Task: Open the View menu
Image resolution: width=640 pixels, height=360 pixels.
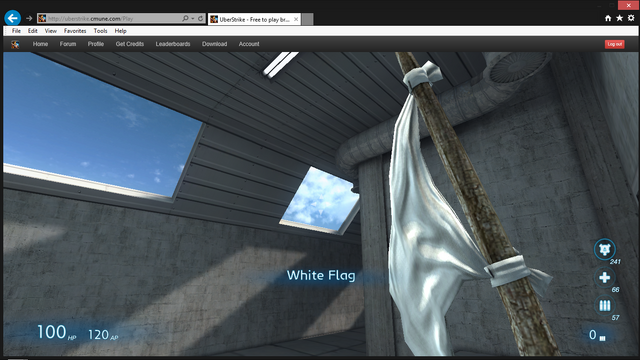Action: [x=51, y=31]
